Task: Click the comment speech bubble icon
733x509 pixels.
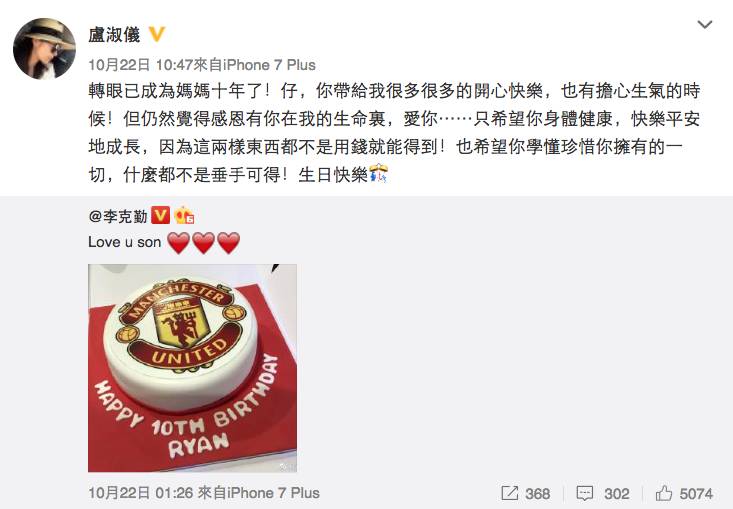Action: coord(585,494)
